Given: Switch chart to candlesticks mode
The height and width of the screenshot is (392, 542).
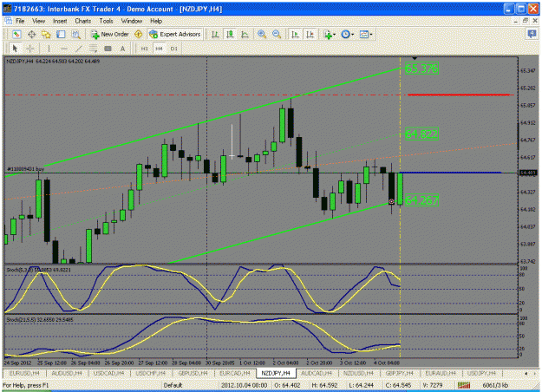Looking at the screenshot, I should pyautogui.click(x=230, y=34).
